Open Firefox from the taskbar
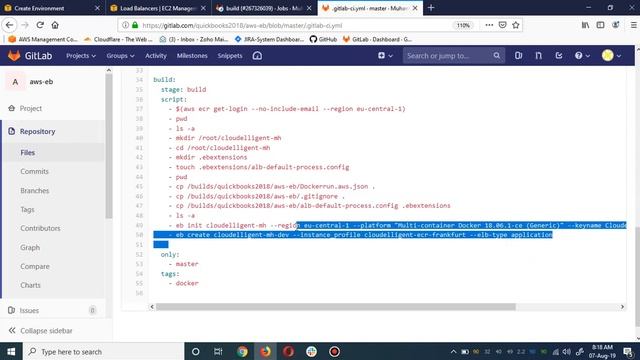Viewport: 640px width, 360px height. pyautogui.click(x=265, y=351)
